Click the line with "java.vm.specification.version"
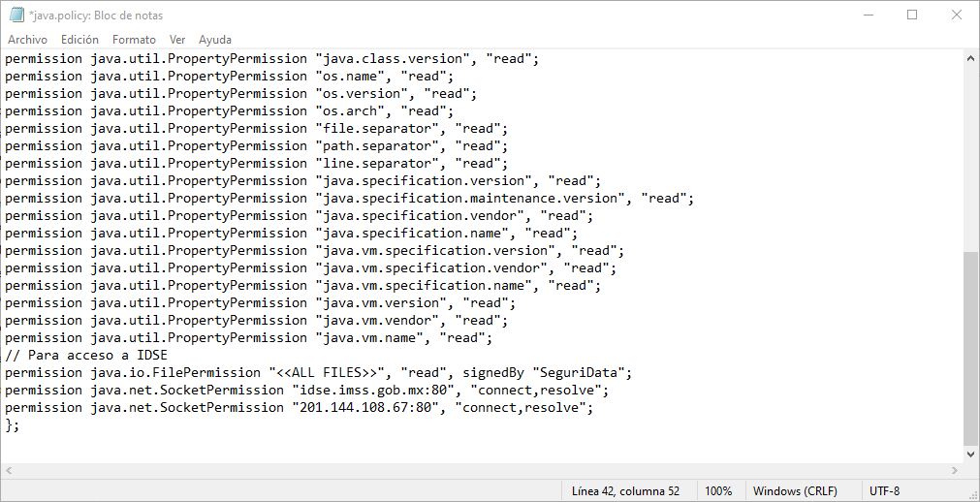Viewport: 980px width, 502px height. coord(315,251)
